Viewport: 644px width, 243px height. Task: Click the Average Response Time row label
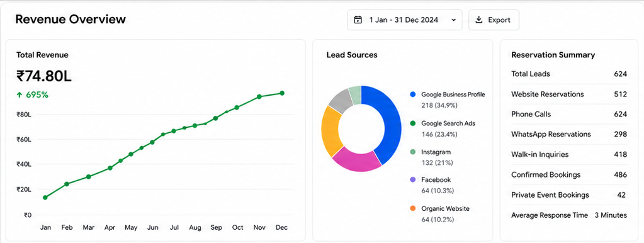550,215
